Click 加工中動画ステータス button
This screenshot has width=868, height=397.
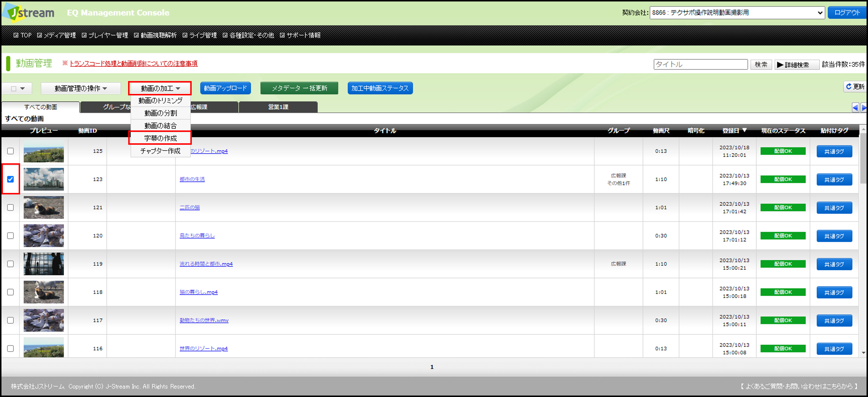coord(380,88)
